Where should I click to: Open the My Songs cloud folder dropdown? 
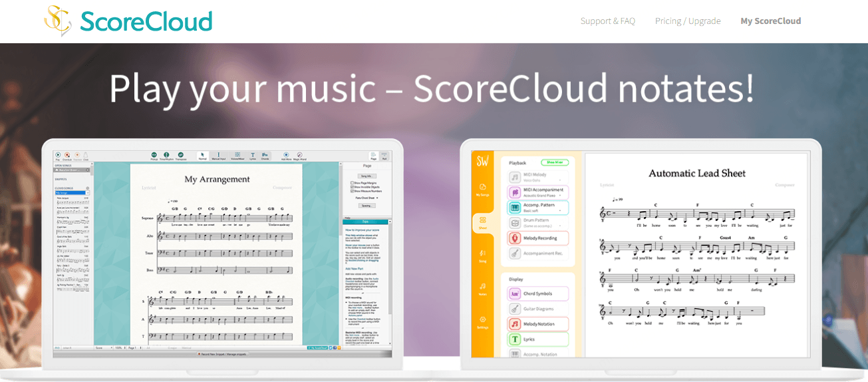click(x=72, y=193)
